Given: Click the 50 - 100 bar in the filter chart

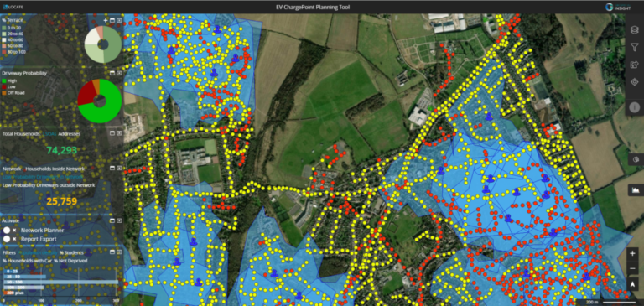Looking at the screenshot, I should coord(61,283).
